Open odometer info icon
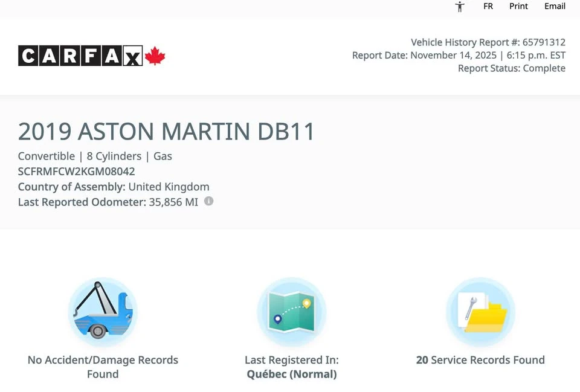Image resolution: width=580 pixels, height=392 pixels. click(x=208, y=201)
